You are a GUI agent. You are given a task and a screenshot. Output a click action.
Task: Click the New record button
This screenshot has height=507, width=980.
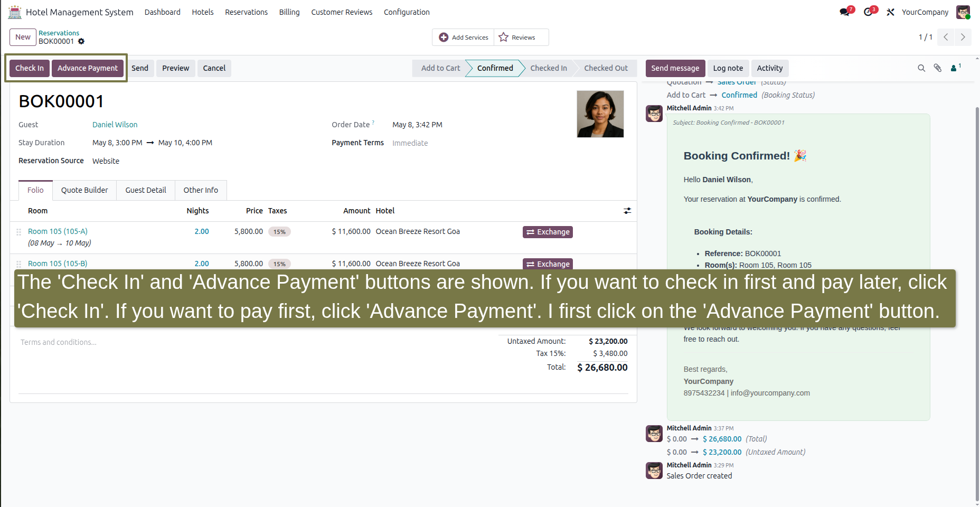tap(23, 37)
